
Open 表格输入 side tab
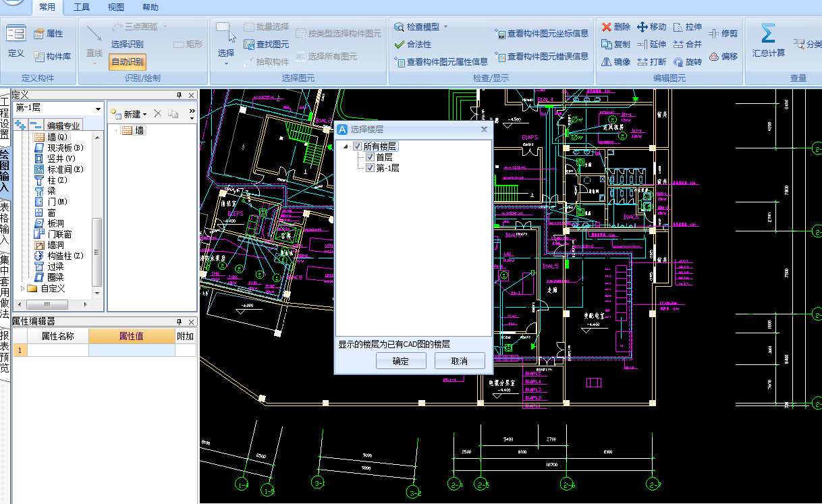[x=5, y=223]
